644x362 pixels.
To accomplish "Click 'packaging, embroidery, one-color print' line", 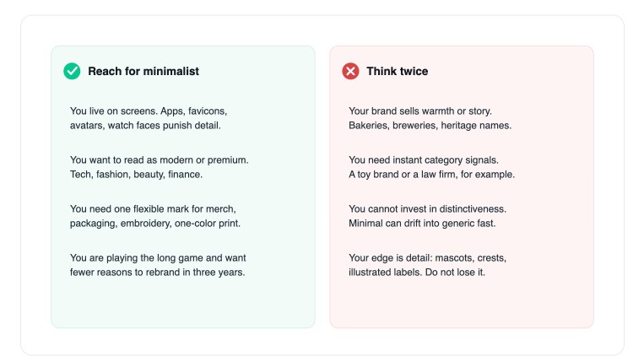I will point(155,223).
